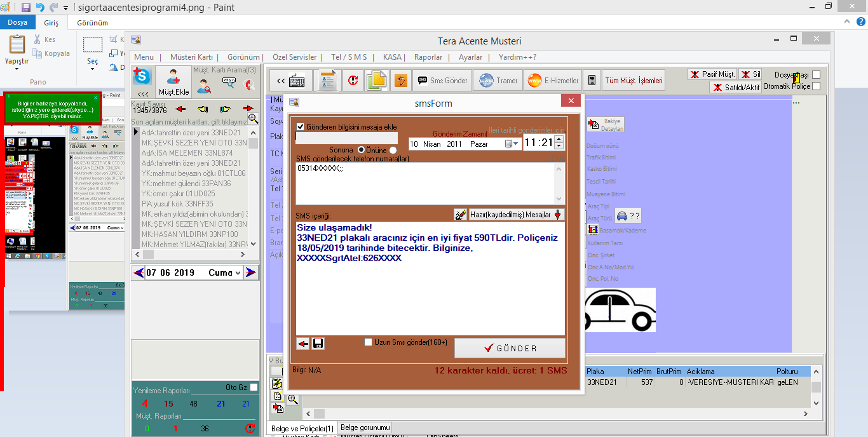Click sender info text field in smsForm
The height and width of the screenshot is (437, 868).
click(x=347, y=138)
